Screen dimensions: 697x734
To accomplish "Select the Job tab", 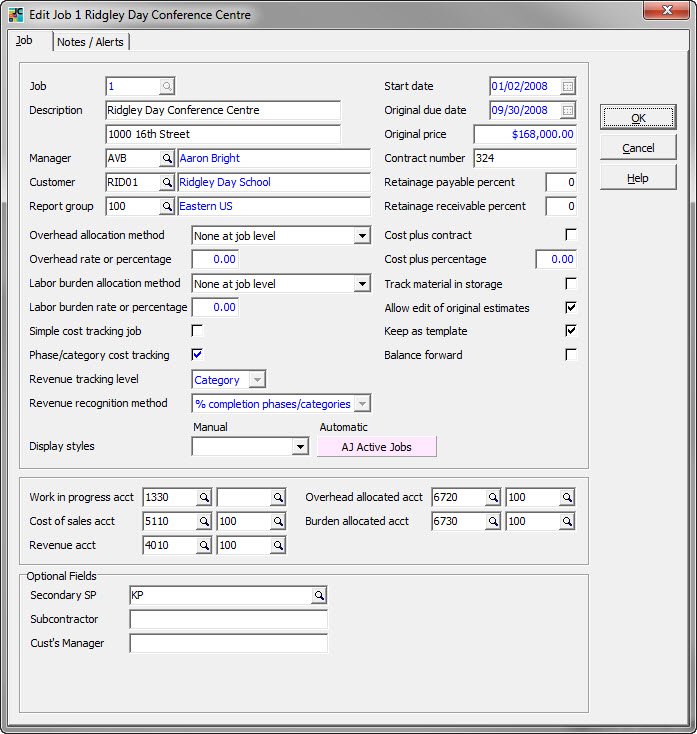I will point(24,41).
